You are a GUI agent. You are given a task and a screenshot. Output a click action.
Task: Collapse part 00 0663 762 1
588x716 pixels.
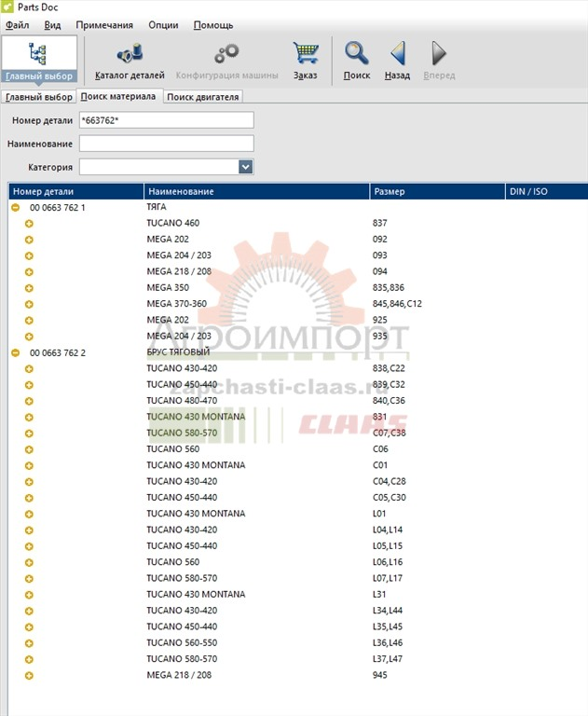click(16, 207)
